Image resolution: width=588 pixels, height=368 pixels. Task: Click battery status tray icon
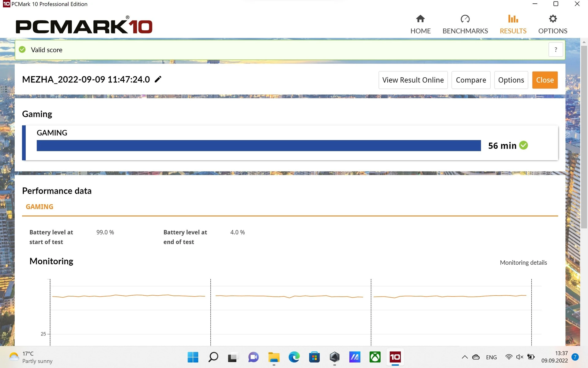point(531,357)
